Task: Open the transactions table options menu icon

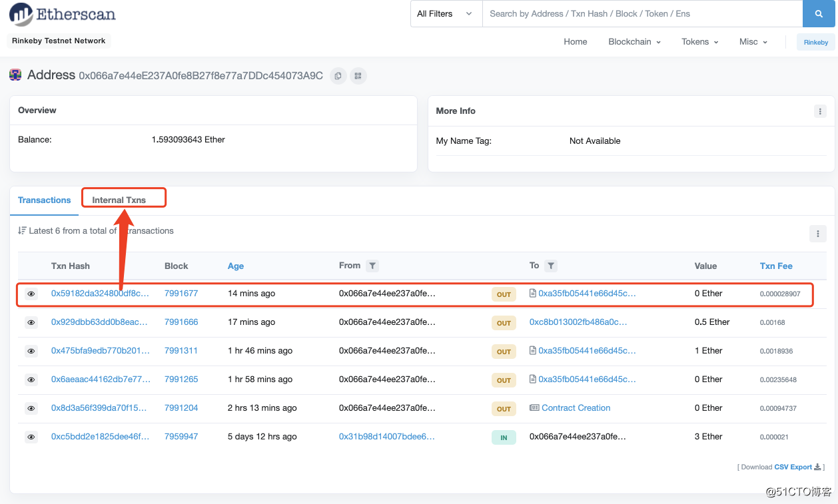Action: pyautogui.click(x=818, y=234)
